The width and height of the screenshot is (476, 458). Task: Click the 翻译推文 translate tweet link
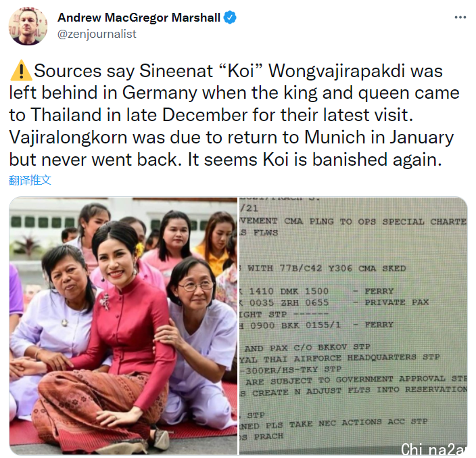(x=30, y=180)
